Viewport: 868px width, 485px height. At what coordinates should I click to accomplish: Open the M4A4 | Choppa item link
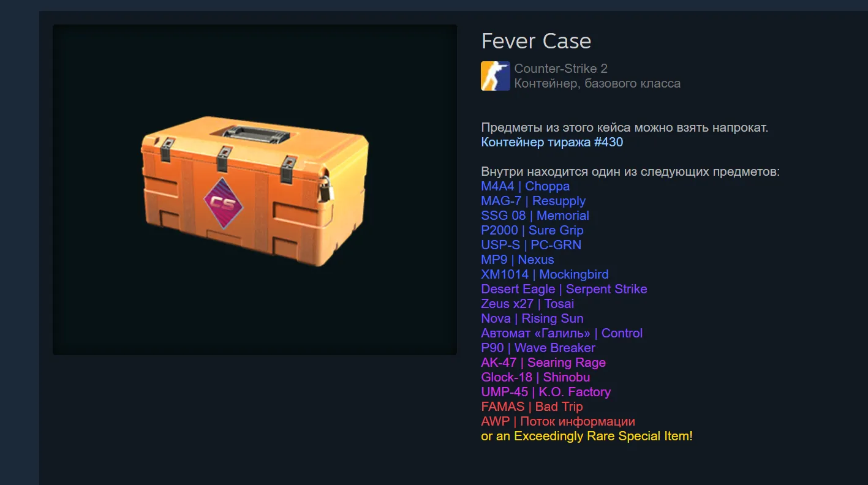pyautogui.click(x=526, y=186)
